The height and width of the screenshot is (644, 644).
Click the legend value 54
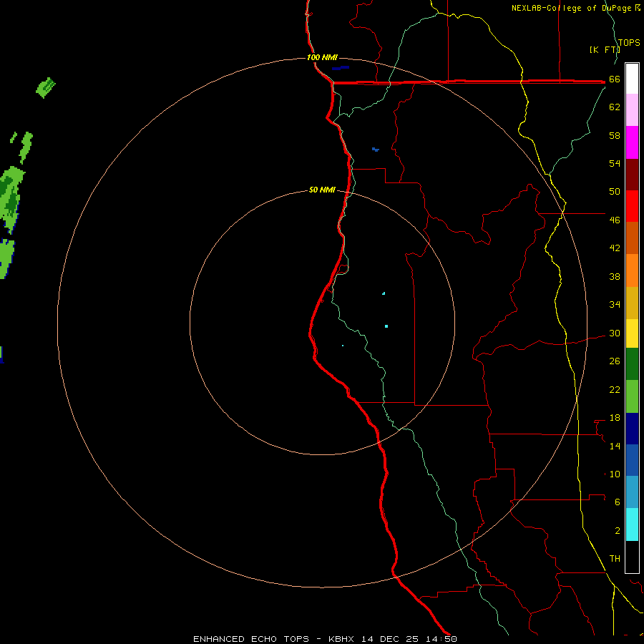pos(615,163)
